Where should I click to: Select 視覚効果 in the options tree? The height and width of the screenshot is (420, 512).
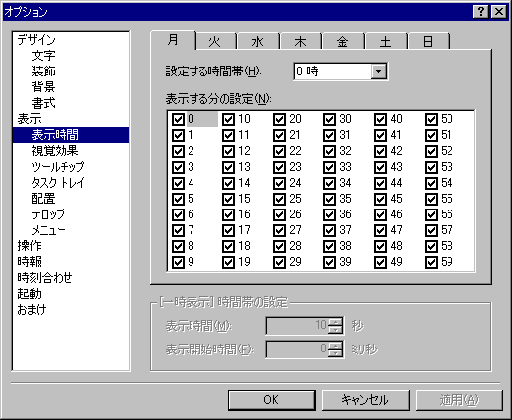55,151
